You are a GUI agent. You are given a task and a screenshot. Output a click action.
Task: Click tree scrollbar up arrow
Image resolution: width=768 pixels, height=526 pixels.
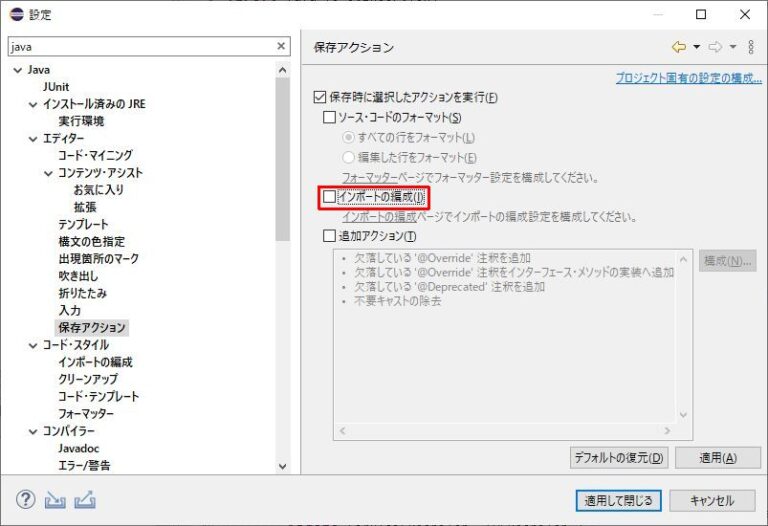click(283, 71)
